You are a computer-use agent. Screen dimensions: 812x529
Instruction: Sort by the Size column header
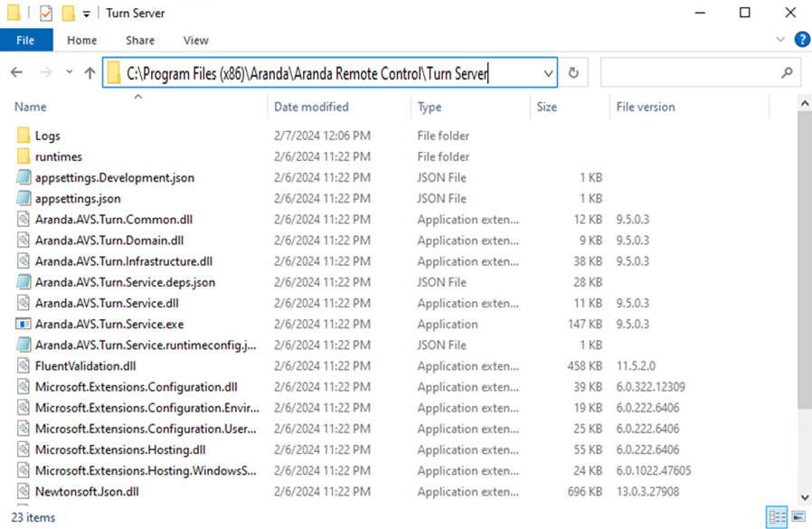tap(547, 107)
